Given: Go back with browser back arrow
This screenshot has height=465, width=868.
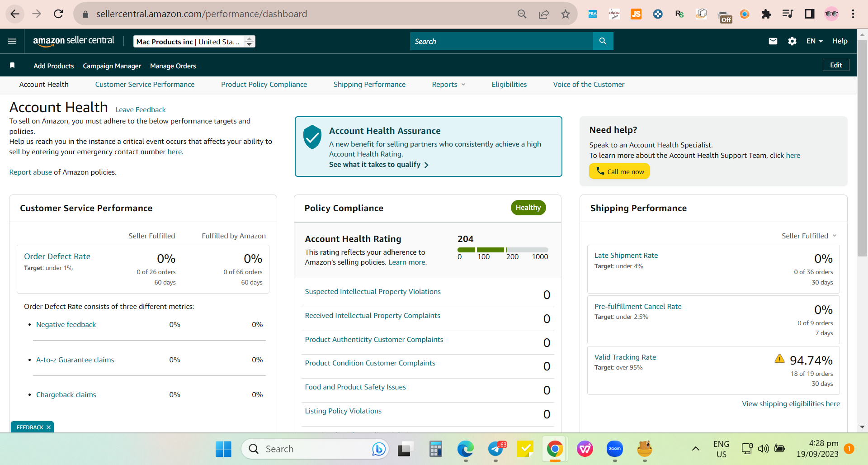Looking at the screenshot, I should [x=15, y=14].
